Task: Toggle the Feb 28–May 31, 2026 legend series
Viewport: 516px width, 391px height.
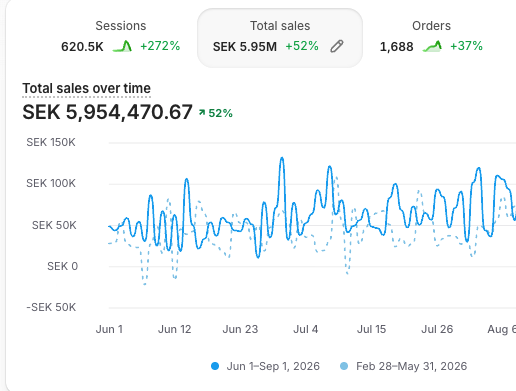Action: (x=403, y=366)
